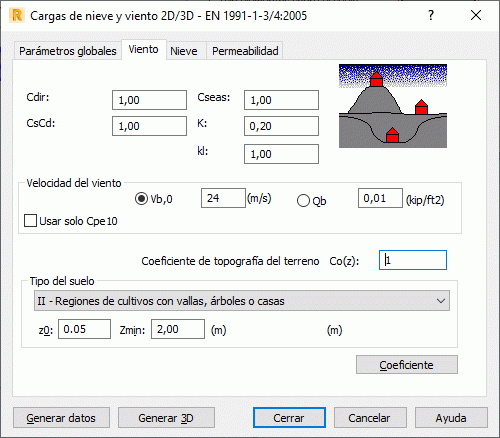
Task: Expand the Tipo del suelo dropdown
Action: [x=242, y=301]
